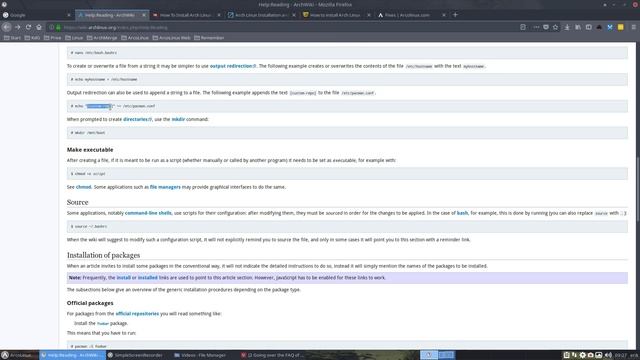The height and width of the screenshot is (360, 640).
Task: Click the gear-shaped tray icon in the system tray
Action: [582, 355]
